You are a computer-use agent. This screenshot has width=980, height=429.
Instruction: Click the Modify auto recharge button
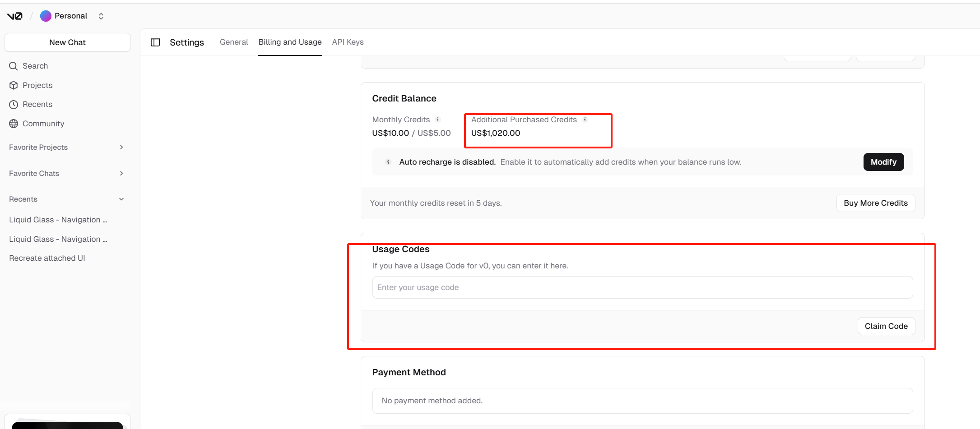pyautogui.click(x=883, y=162)
